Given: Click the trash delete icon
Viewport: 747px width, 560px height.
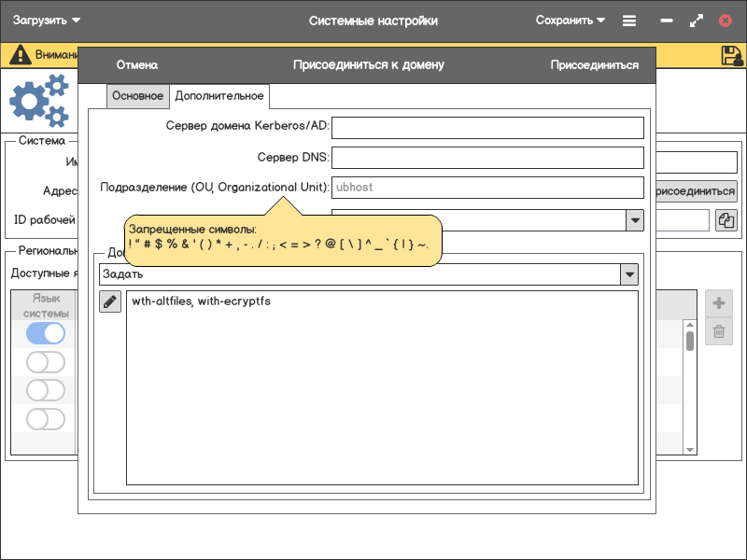Looking at the screenshot, I should point(719,331).
